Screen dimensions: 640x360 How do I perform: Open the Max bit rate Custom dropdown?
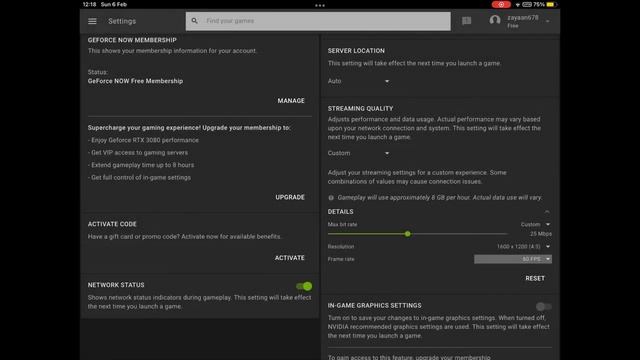point(535,224)
